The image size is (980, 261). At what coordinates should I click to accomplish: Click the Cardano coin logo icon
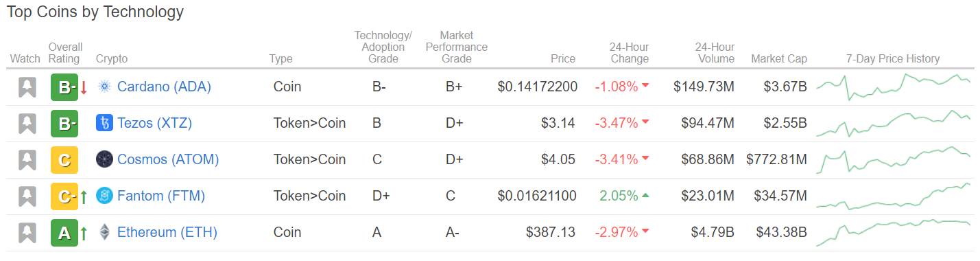click(104, 87)
